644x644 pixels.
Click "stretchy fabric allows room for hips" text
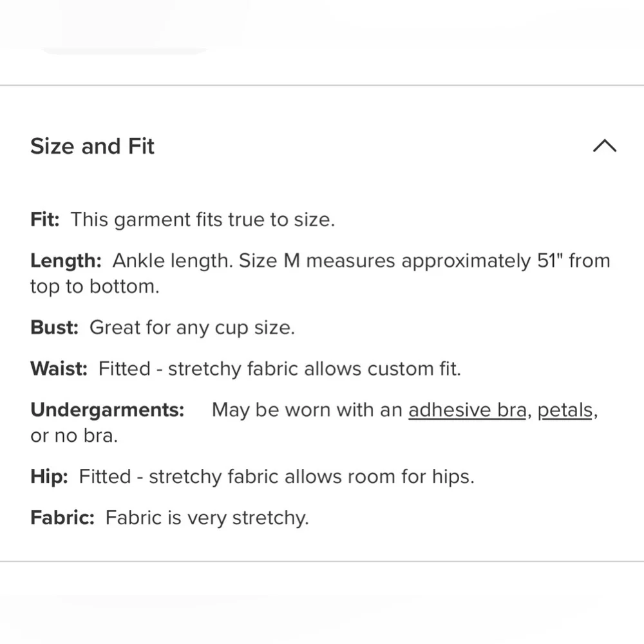311,477
